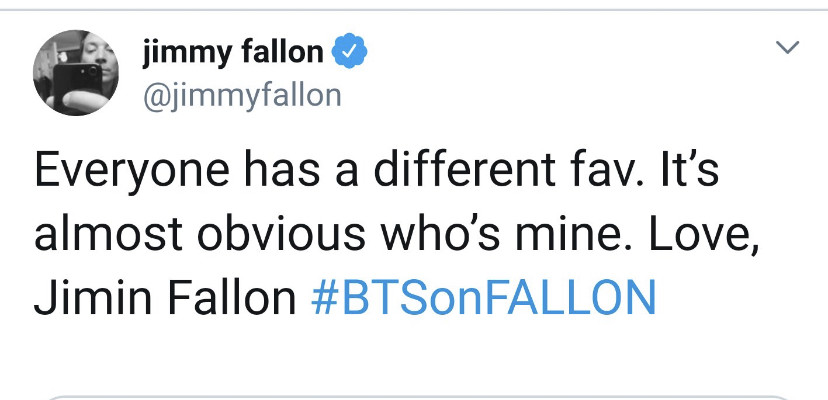The image size is (828, 400).
Task: Expand the tweet options chevron
Action: [x=788, y=48]
